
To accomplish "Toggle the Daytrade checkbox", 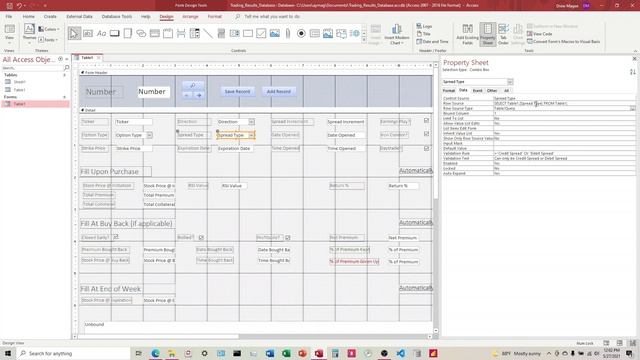I will [x=426, y=149].
